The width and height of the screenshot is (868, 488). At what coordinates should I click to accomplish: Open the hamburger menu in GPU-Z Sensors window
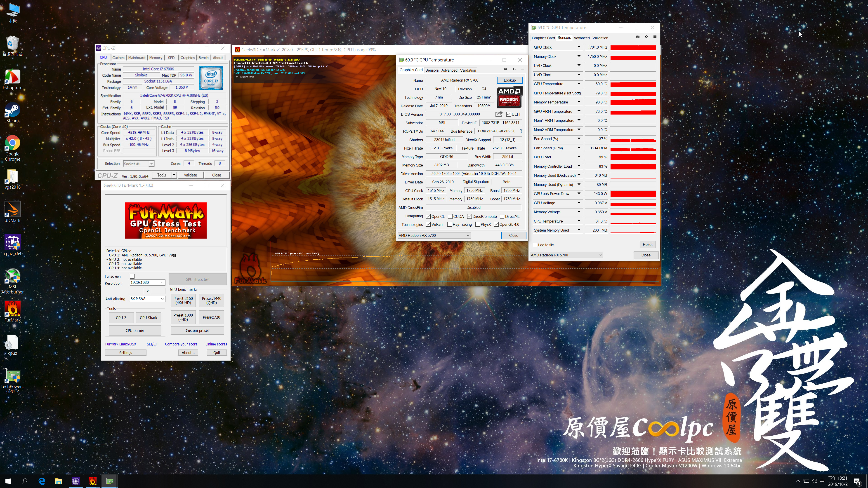[x=655, y=37]
